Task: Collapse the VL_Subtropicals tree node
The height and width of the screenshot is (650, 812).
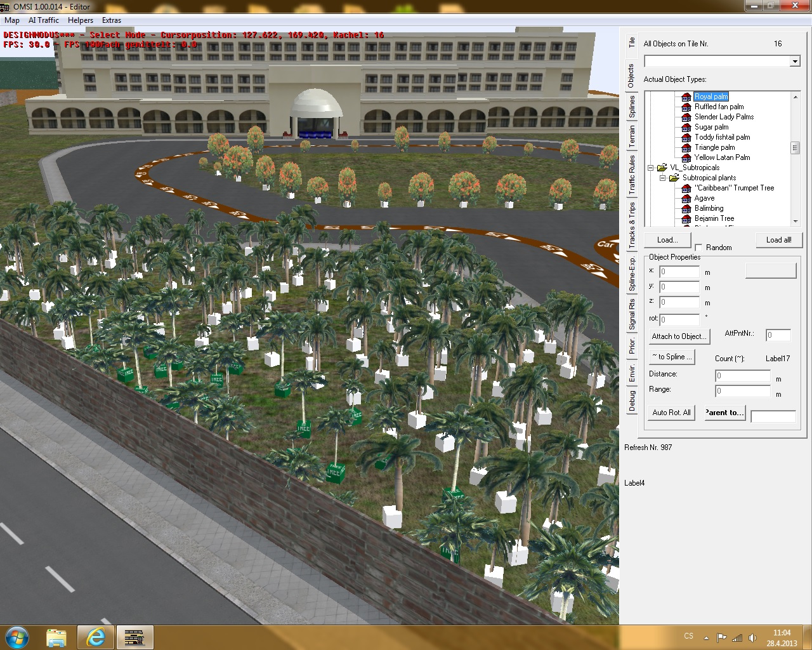Action: click(x=650, y=168)
